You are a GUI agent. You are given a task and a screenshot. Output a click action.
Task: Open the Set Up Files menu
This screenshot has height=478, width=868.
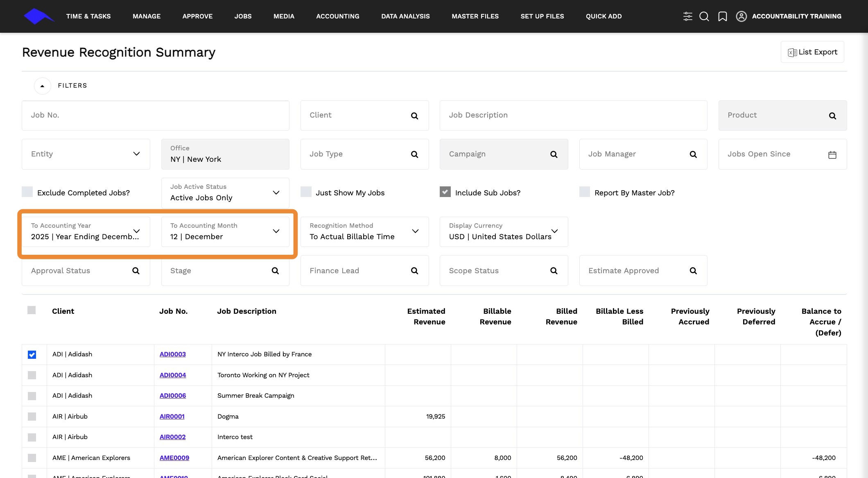pyautogui.click(x=542, y=16)
